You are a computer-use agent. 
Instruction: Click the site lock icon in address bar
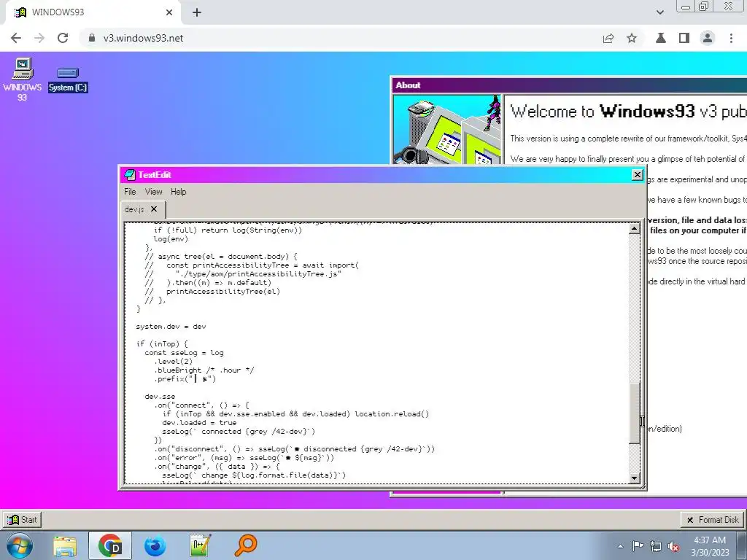(92, 38)
